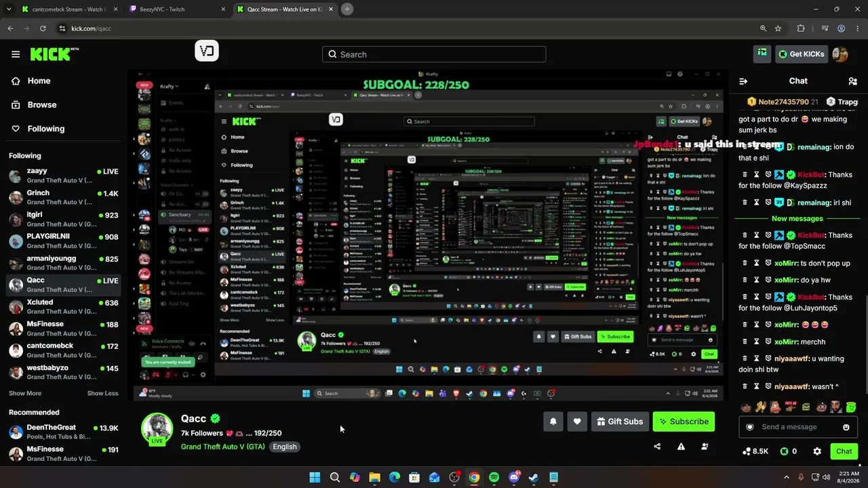This screenshot has width=868, height=488.
Task: Open the chat users list icon
Action: pyautogui.click(x=852, y=81)
